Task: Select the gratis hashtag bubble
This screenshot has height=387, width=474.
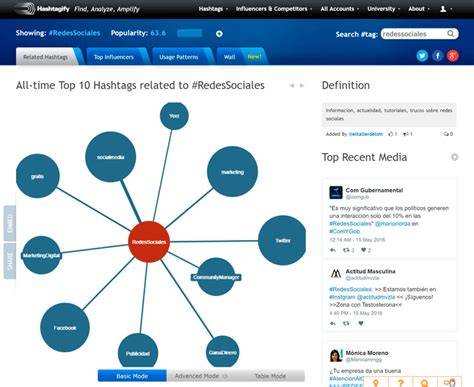Action: pos(38,176)
